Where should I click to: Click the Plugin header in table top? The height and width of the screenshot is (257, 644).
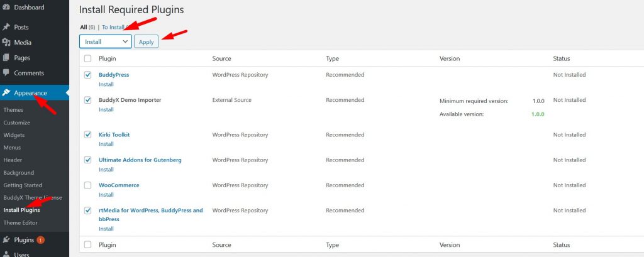pos(107,58)
